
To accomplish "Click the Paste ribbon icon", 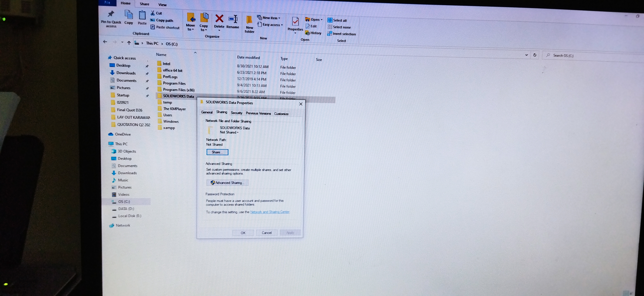I will (142, 15).
